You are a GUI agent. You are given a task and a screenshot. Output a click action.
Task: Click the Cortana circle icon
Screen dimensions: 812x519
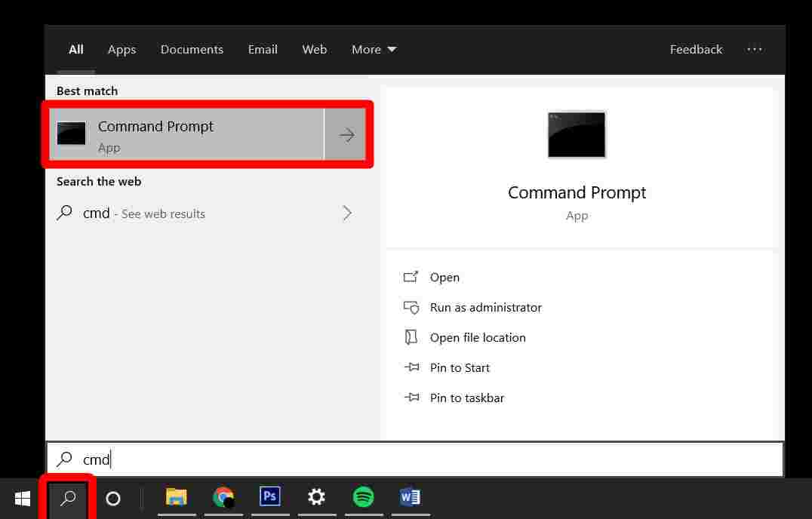(x=113, y=498)
